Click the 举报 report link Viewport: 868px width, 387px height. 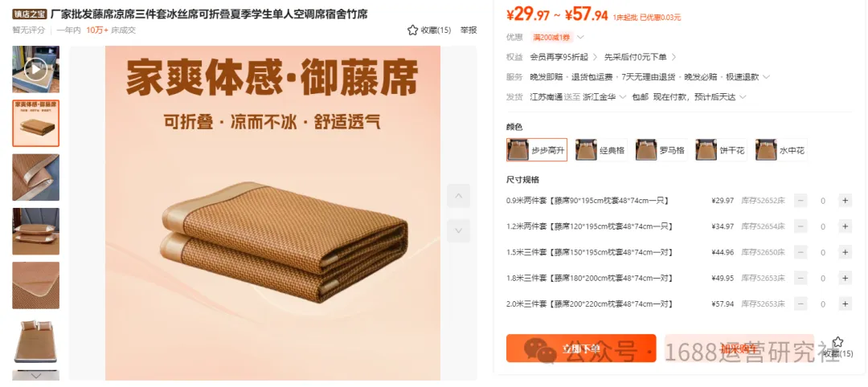469,30
